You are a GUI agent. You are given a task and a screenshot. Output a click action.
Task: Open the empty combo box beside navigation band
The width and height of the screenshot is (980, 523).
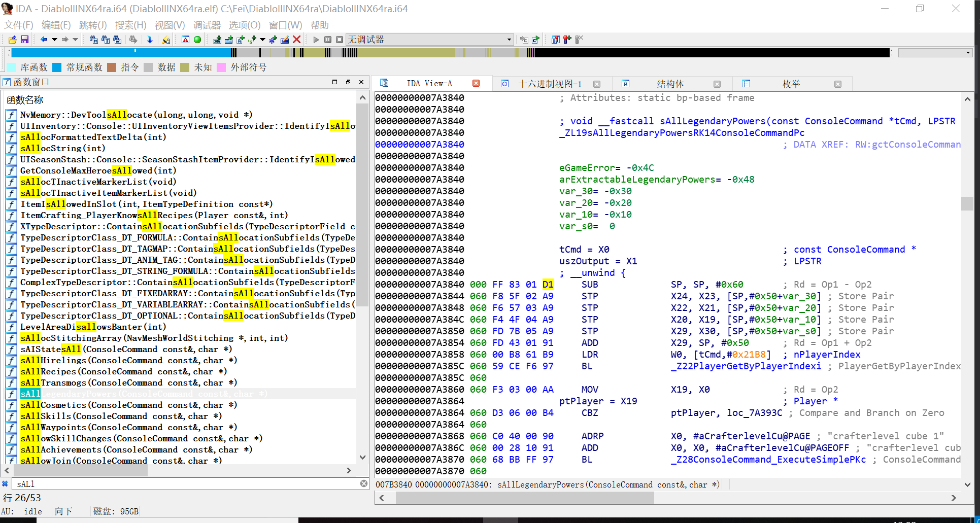click(x=935, y=53)
